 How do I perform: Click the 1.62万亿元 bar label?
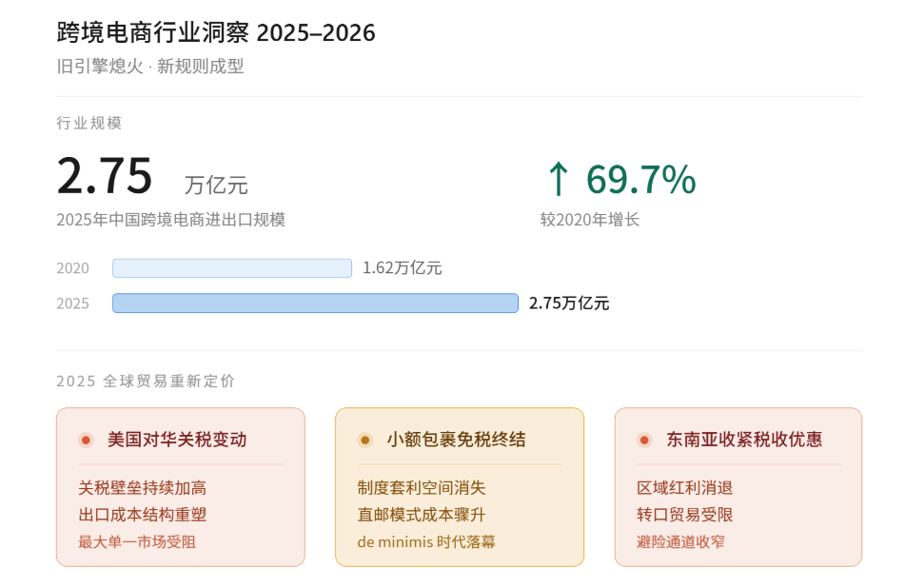(x=403, y=268)
